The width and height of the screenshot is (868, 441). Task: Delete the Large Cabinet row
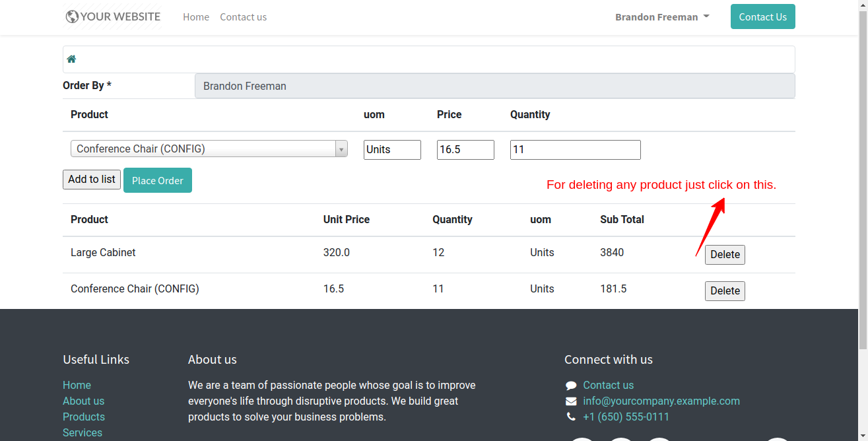(725, 255)
